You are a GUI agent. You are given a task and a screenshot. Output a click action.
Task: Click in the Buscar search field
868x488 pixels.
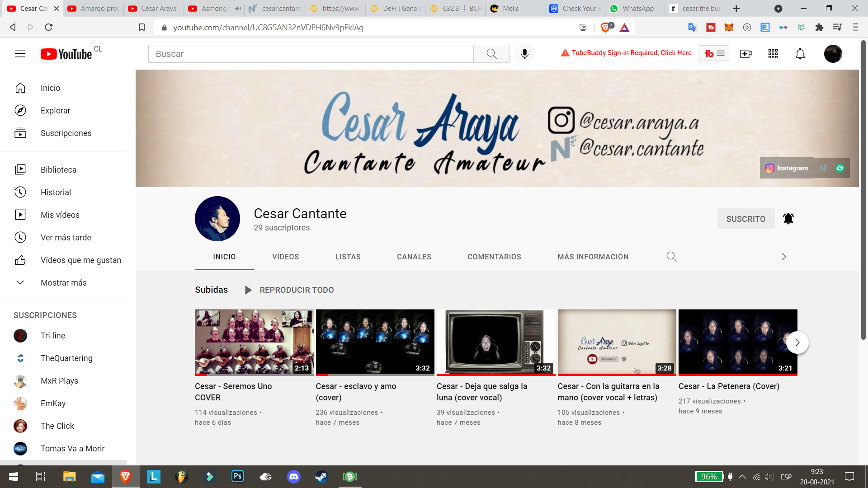311,54
